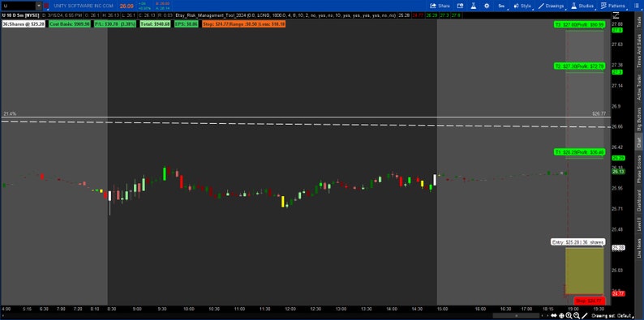
Task: Click the 36 Shares @ $25.28 label
Action: coord(24,24)
